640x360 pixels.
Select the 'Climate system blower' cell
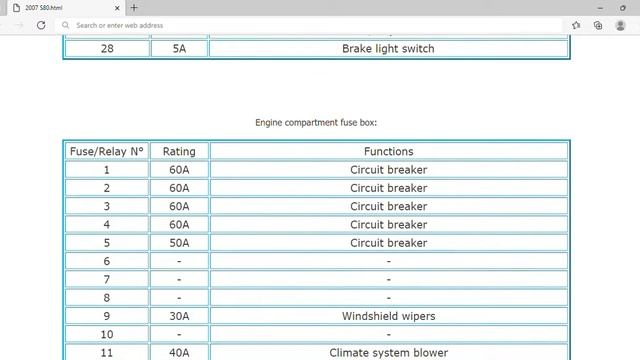click(x=389, y=352)
